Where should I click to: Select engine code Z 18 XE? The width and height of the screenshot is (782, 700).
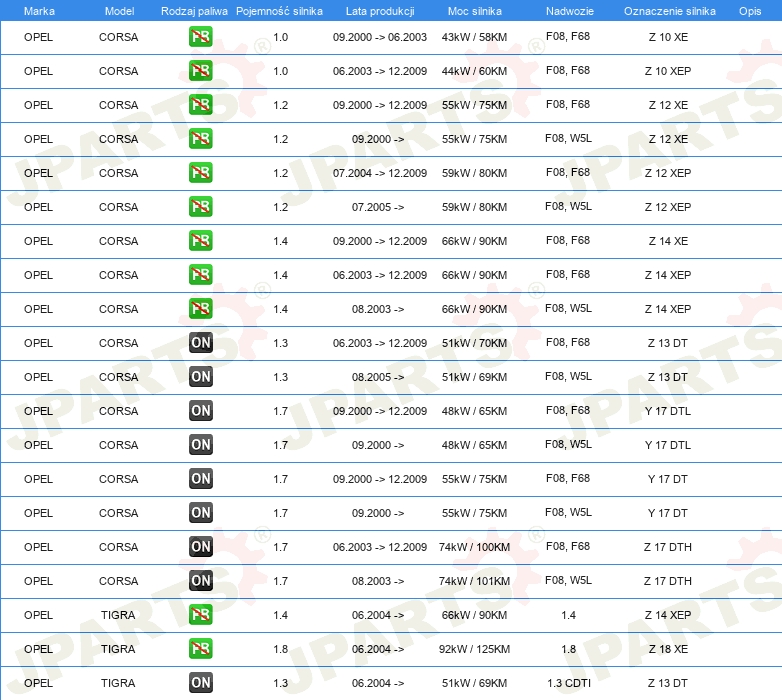668,649
